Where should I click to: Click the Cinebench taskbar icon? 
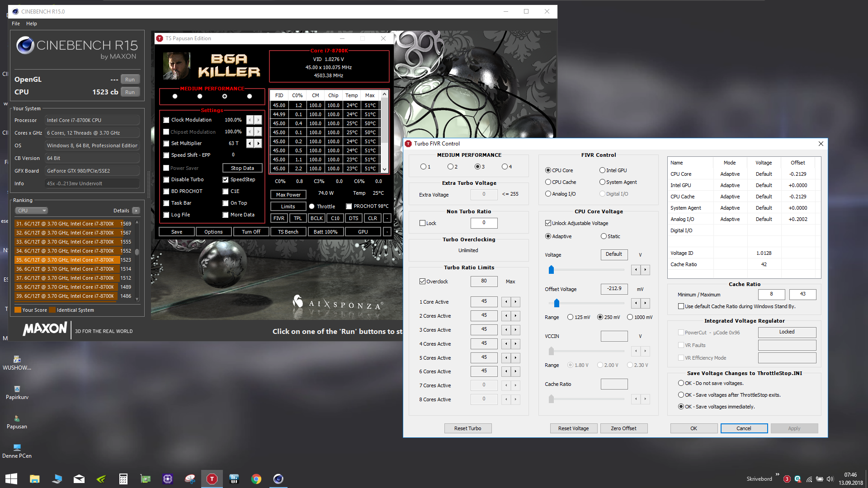[278, 479]
